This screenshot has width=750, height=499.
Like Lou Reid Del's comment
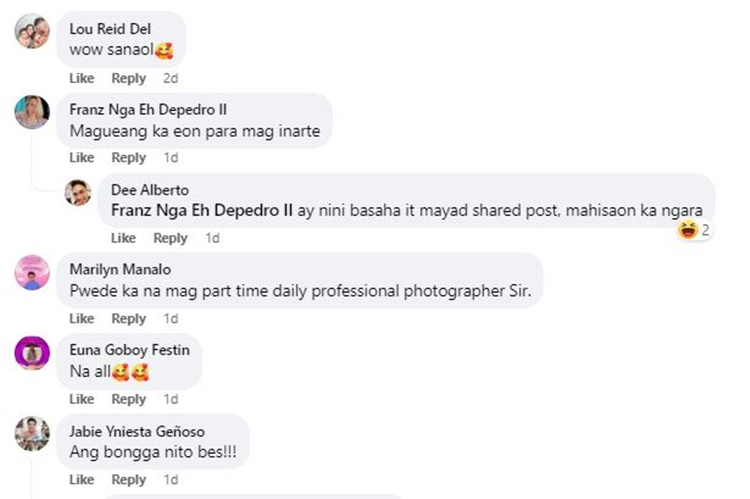pos(82,78)
